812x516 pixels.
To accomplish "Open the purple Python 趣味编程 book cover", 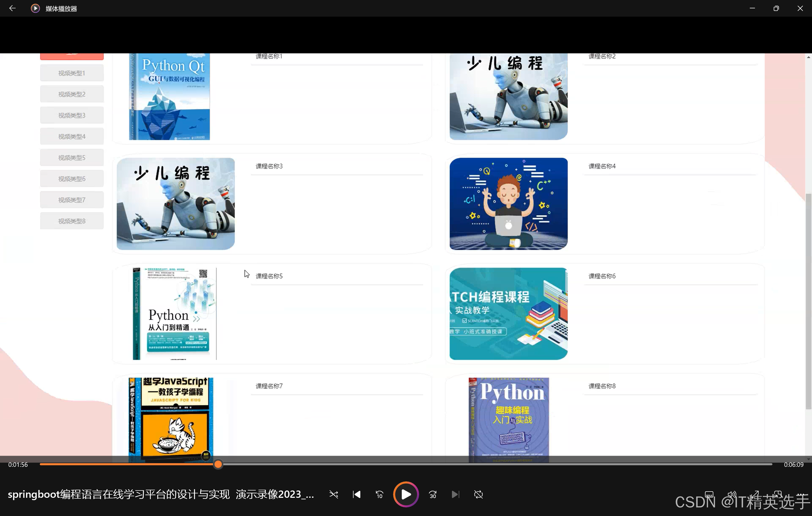I will pyautogui.click(x=509, y=420).
